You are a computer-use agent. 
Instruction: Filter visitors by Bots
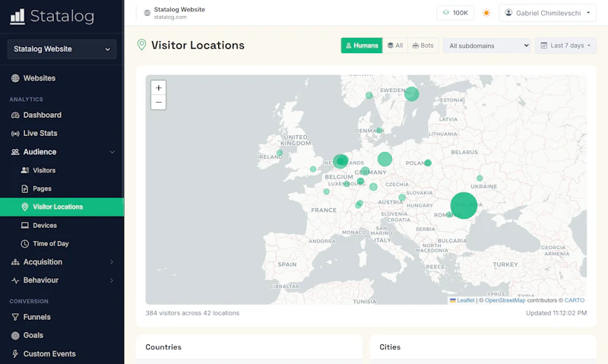click(423, 46)
